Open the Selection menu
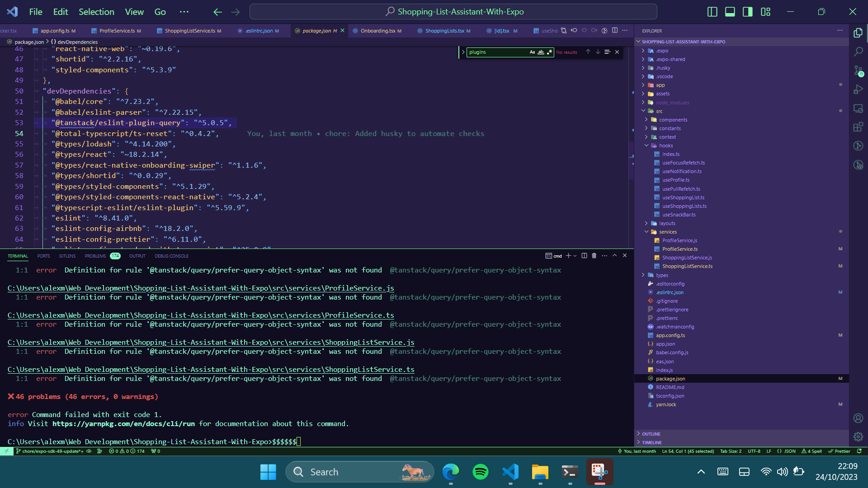 (x=96, y=12)
